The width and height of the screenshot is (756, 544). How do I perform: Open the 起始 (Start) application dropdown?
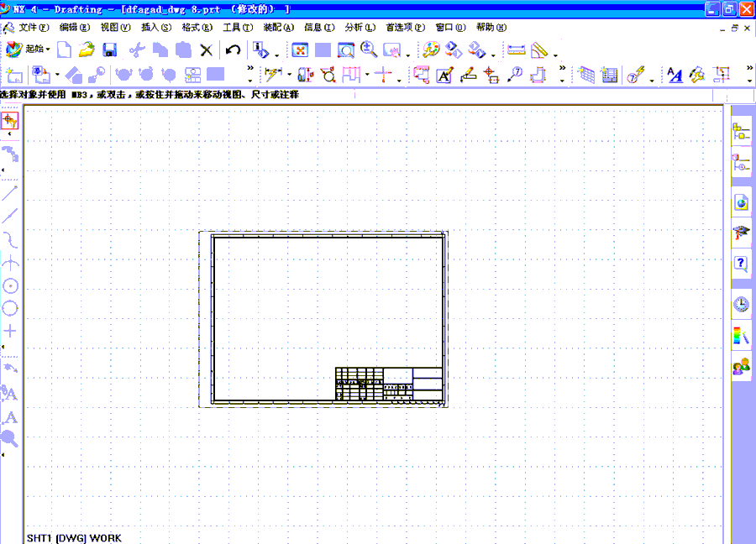(28, 49)
